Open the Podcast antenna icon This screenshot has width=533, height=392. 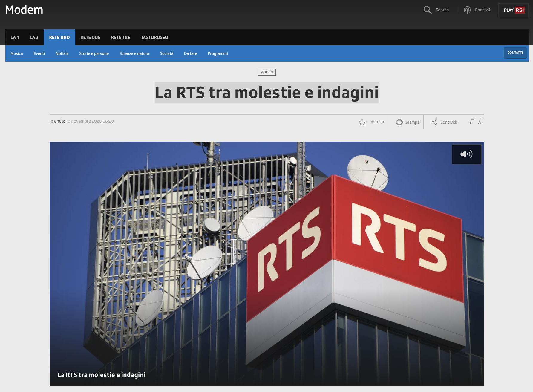point(467,10)
